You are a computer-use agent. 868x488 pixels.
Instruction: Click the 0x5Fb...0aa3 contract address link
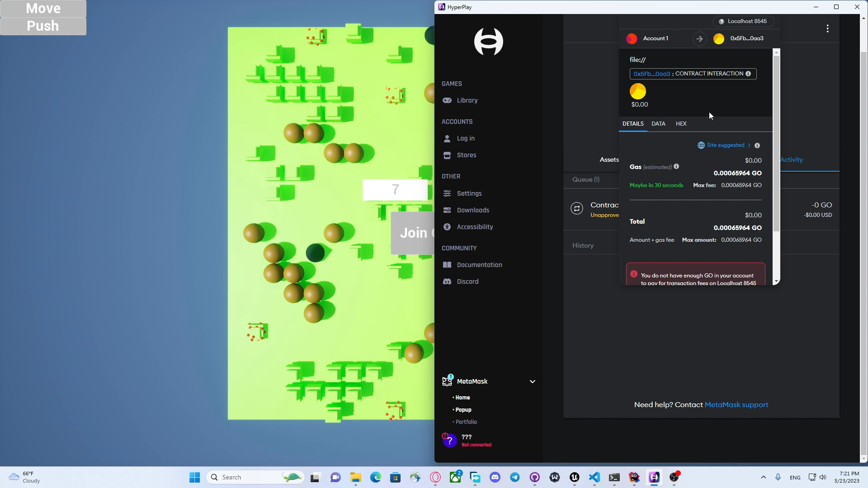652,74
